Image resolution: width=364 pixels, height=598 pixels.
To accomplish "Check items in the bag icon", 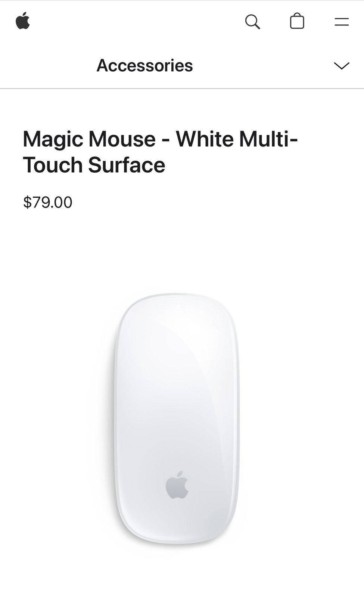I will (x=297, y=21).
